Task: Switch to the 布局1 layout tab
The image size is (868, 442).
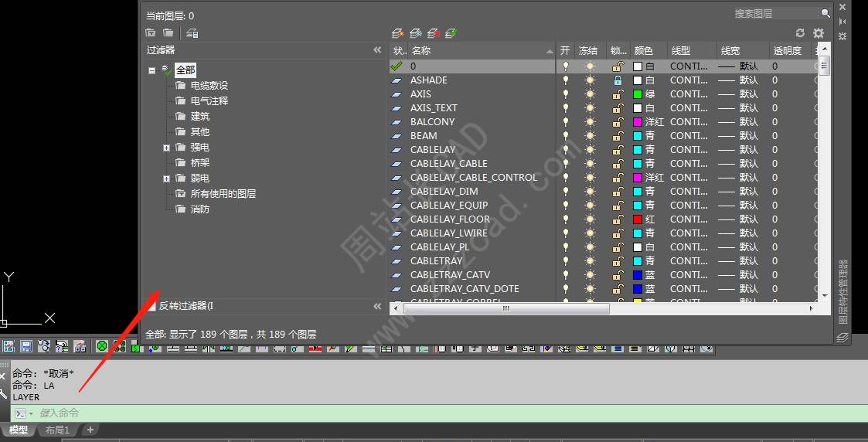Action: 57,430
